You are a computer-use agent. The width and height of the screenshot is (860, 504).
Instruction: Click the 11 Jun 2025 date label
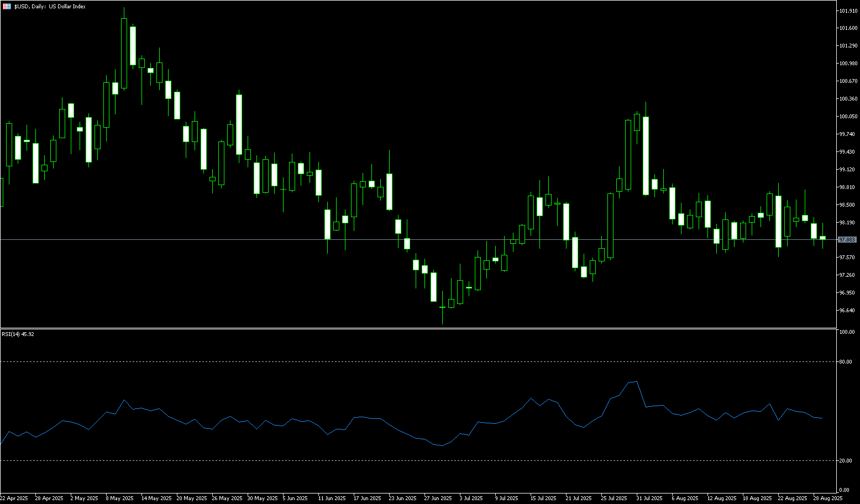click(332, 498)
